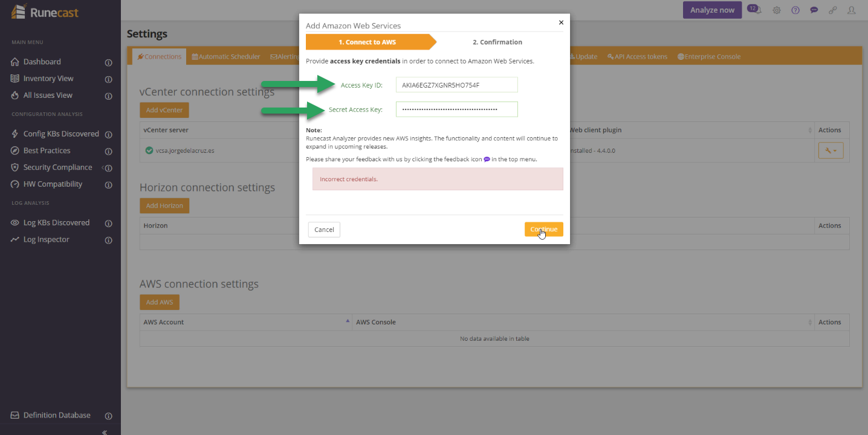Click the Inventory View book icon
Image resolution: width=868 pixels, height=435 pixels.
[x=15, y=79]
